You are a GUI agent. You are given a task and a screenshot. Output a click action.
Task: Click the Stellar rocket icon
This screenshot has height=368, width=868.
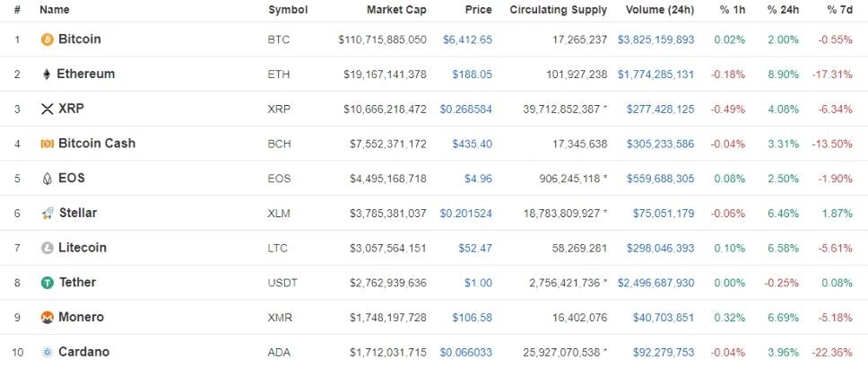tap(47, 214)
